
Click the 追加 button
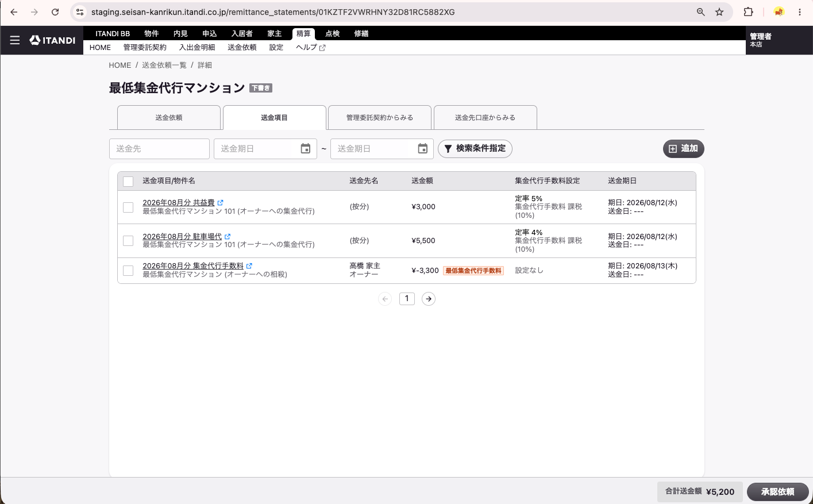tap(683, 149)
